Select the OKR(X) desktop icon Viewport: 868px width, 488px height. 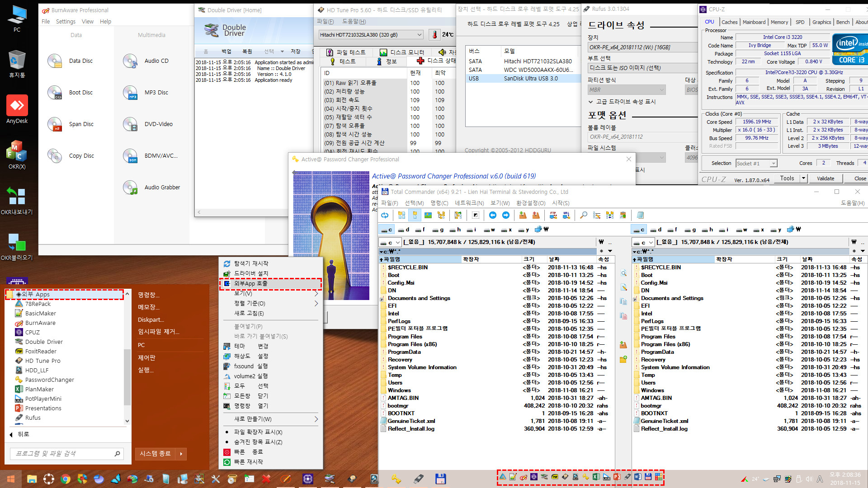[x=17, y=155]
